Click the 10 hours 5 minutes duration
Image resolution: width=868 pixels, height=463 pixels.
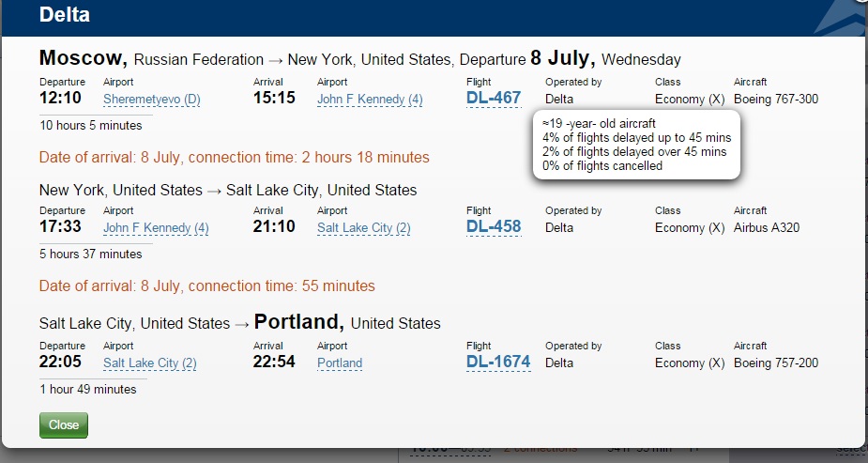(x=90, y=125)
